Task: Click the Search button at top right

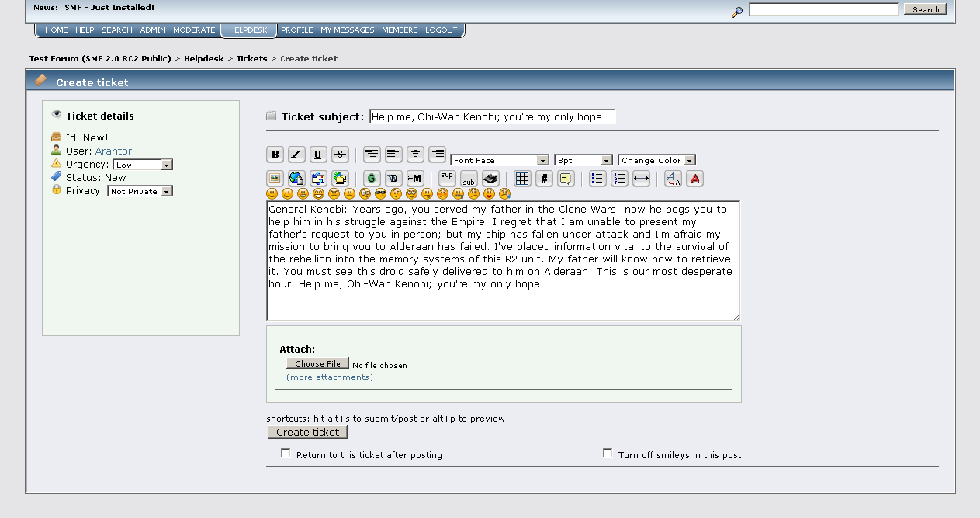Action: point(926,9)
